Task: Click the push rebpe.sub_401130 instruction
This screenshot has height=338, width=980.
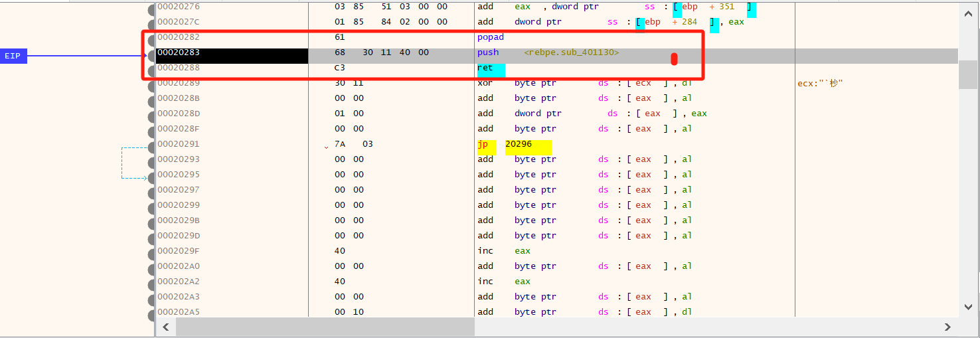Action: click(x=548, y=52)
